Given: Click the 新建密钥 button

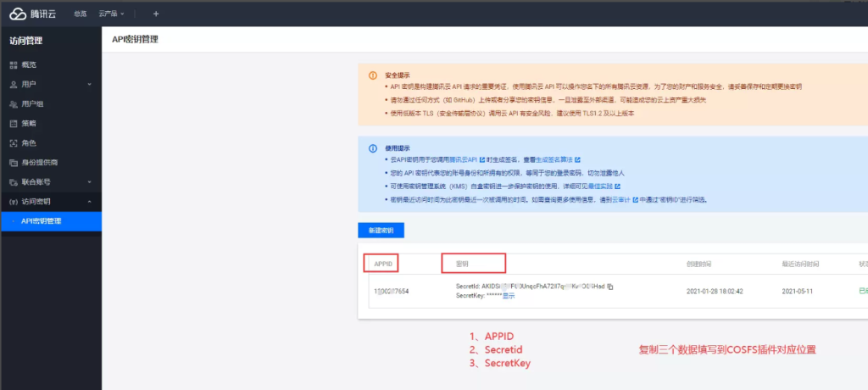Looking at the screenshot, I should (381, 231).
